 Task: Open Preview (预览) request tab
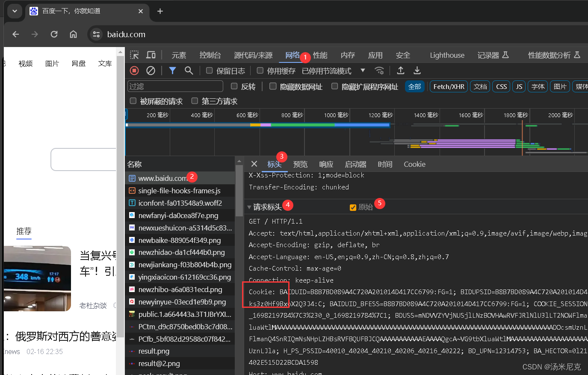300,164
